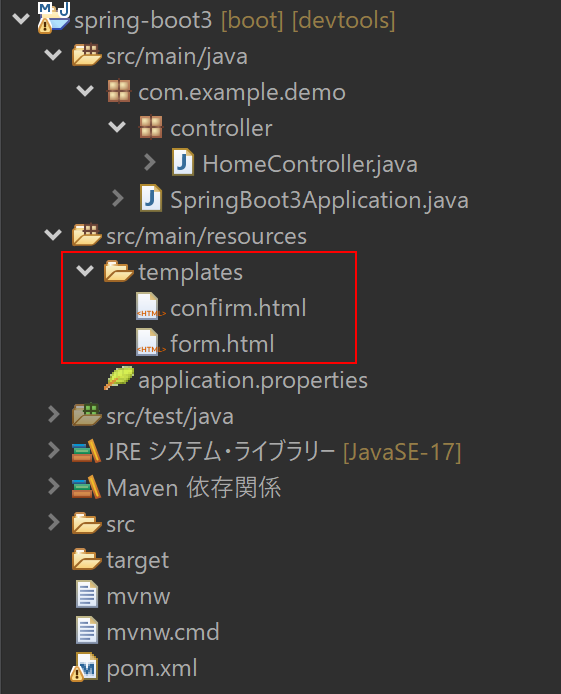Viewport: 561px width, 694px height.
Task: Click the application.properties leaf icon
Action: pyautogui.click(x=119, y=378)
